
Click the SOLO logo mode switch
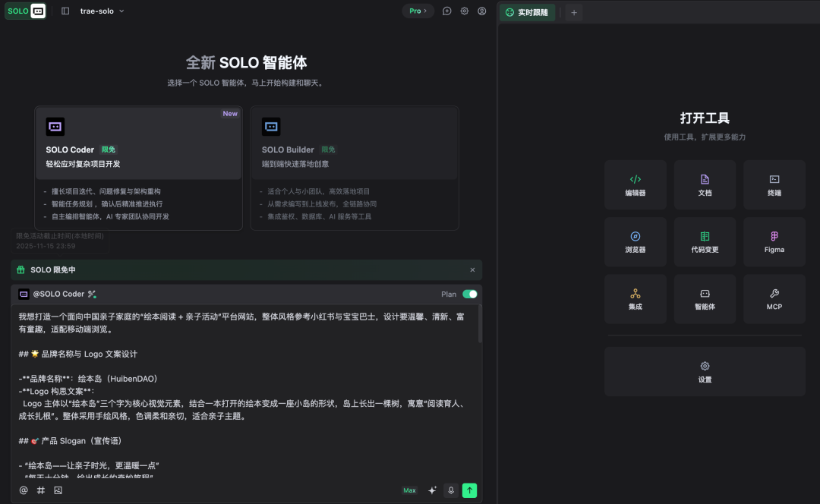coord(25,11)
